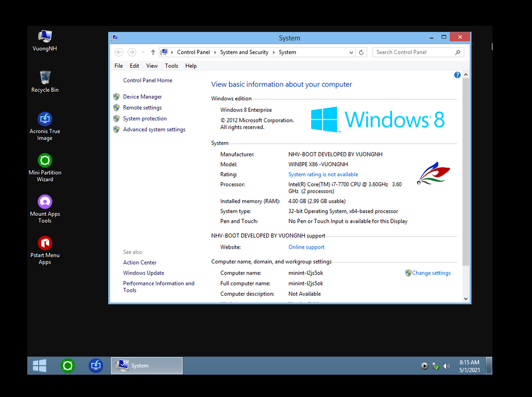532x397 pixels.
Task: Click shield icon beside Advanced system settings
Action: coord(116,130)
